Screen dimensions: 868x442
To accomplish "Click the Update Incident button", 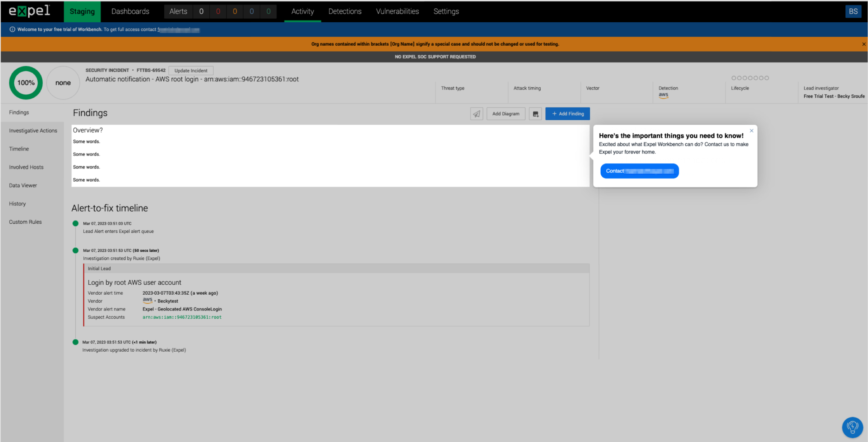I will tap(191, 71).
